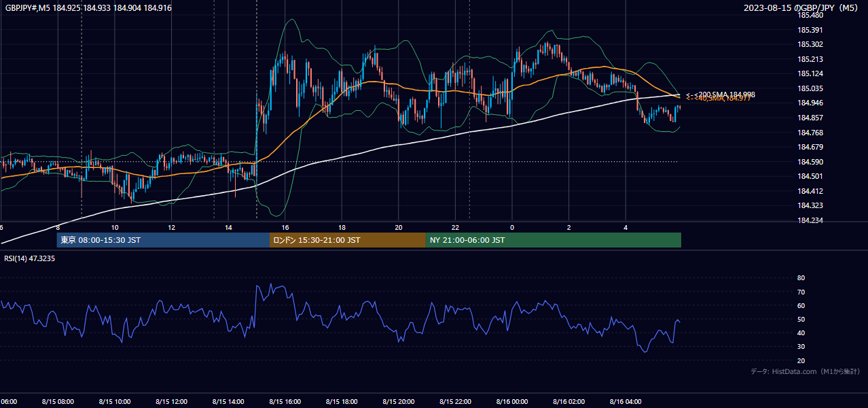
Task: Click RSI scale label 70
Action: tap(801, 292)
